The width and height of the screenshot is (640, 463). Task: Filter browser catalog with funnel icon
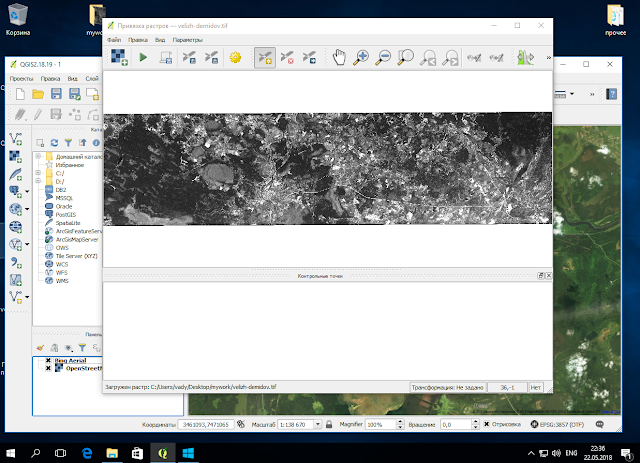point(68,142)
